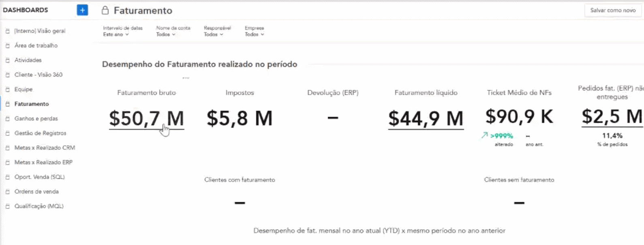Switch to the Equipe dashboard
Viewport: 644px width, 245px height.
24,89
